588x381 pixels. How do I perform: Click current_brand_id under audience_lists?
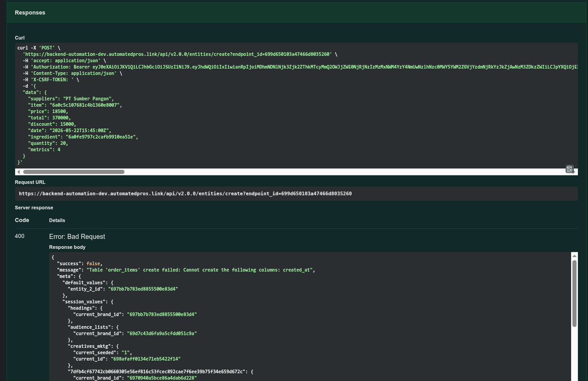[135, 334]
